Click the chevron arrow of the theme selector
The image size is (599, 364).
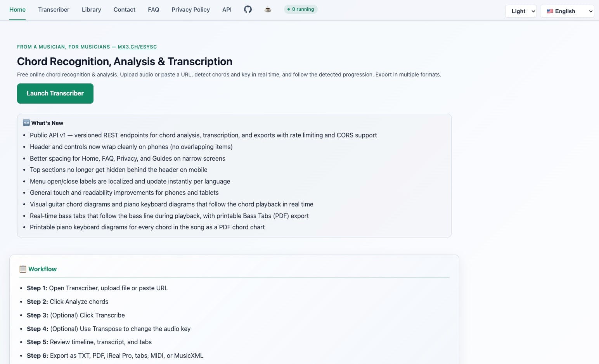(533, 11)
